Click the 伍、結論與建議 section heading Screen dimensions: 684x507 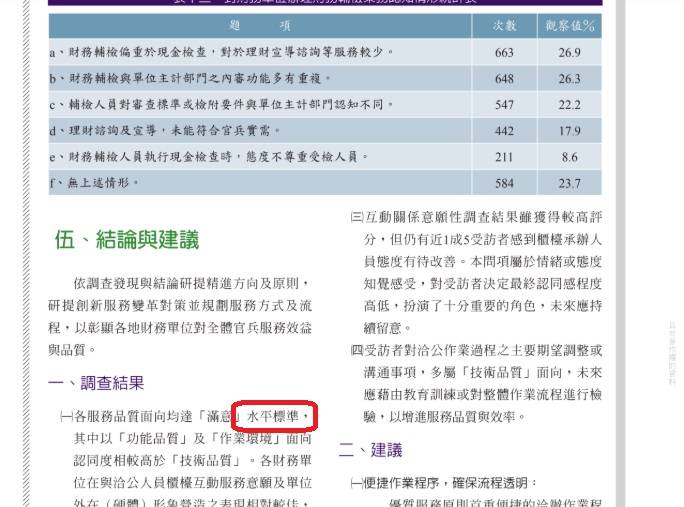(127, 239)
